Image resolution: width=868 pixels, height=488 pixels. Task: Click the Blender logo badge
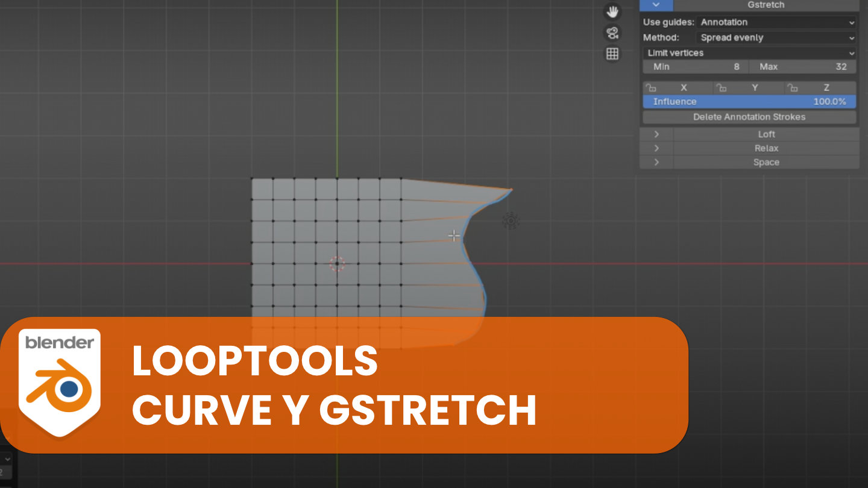(x=59, y=383)
